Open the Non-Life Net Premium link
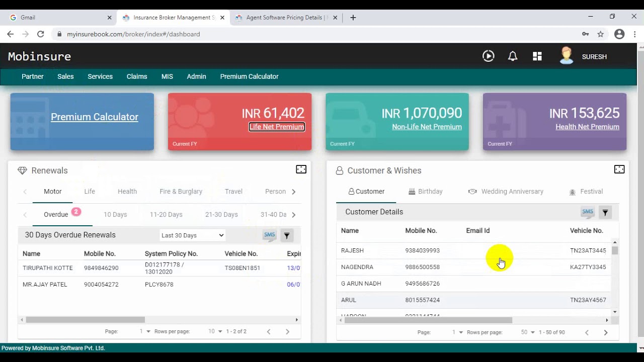Image resolution: width=644 pixels, height=362 pixels. [x=427, y=127]
